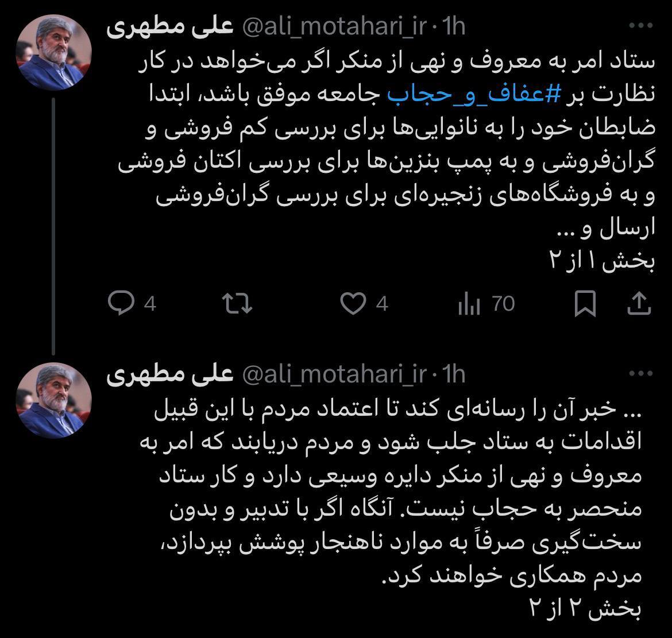672x638 pixels.
Task: Select the display name علی مطهری on first tweet
Action: coord(171,24)
